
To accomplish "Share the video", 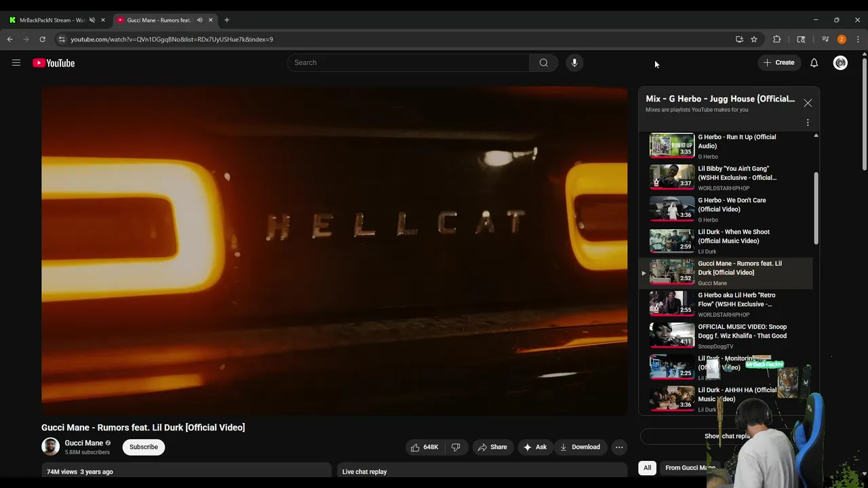I will click(x=492, y=447).
